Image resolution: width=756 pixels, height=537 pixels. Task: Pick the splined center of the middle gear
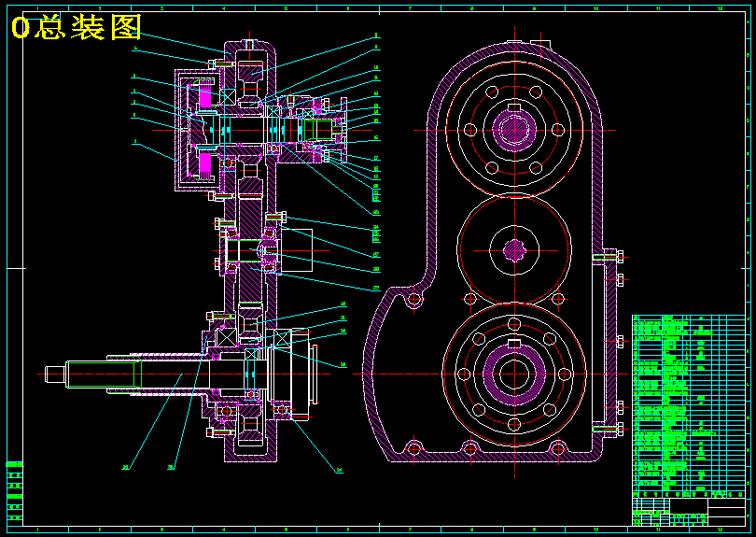(514, 251)
